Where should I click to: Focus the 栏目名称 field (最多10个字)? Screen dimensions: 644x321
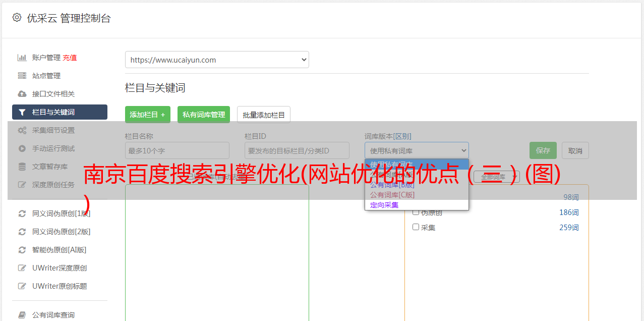[x=177, y=150]
